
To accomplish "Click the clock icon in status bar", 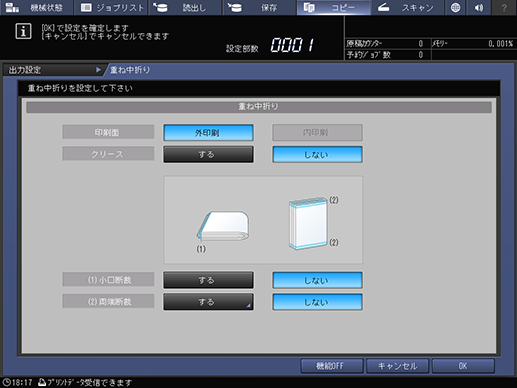I will tap(7, 382).
